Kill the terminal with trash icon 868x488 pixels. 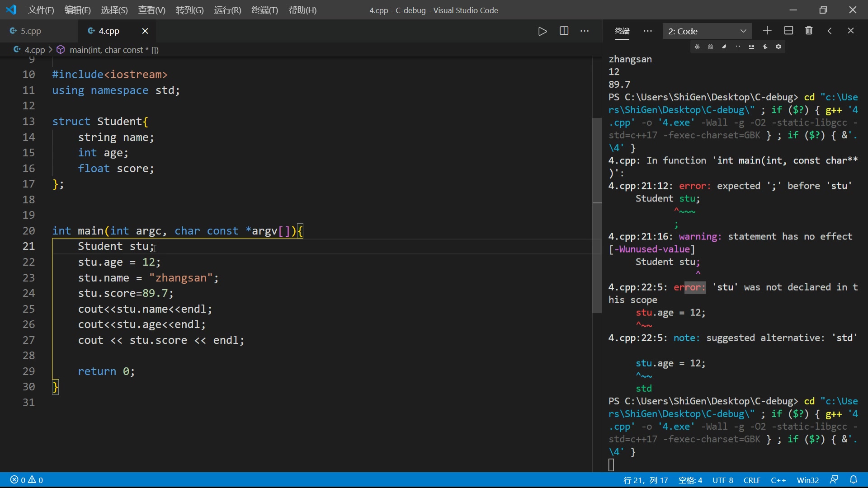point(809,30)
